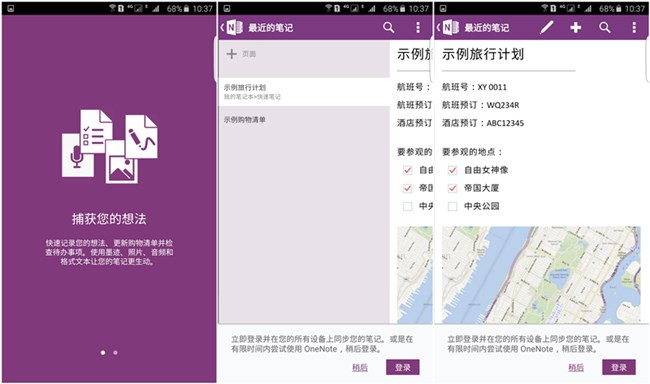The image size is (650, 384).
Task: Tap the pen edit icon in the right screen
Action: 546,28
